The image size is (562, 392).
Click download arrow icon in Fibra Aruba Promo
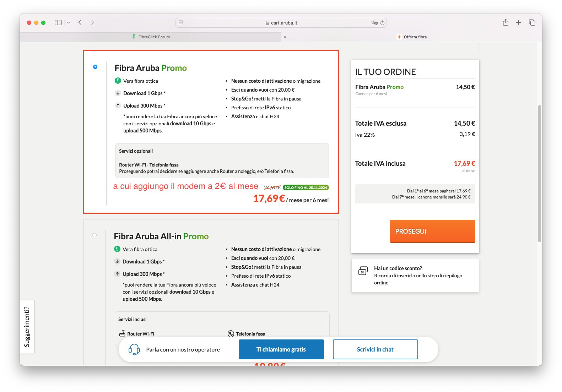[x=118, y=93]
